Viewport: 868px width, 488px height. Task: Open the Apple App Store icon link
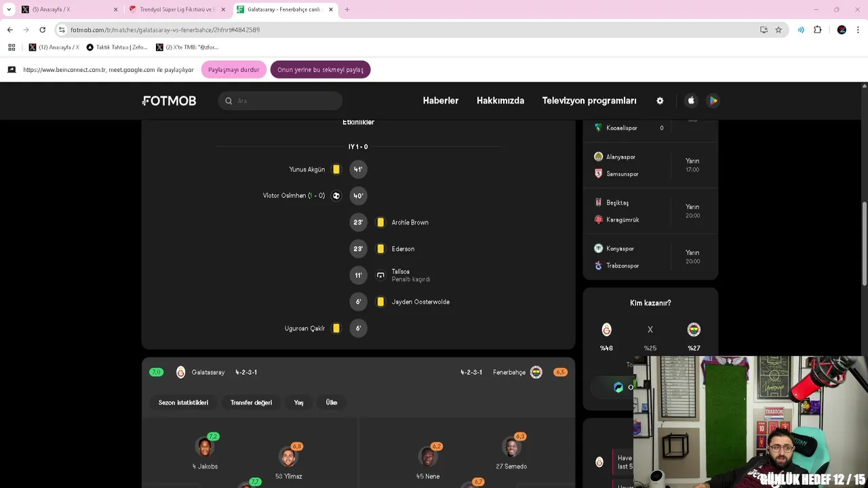pos(691,100)
